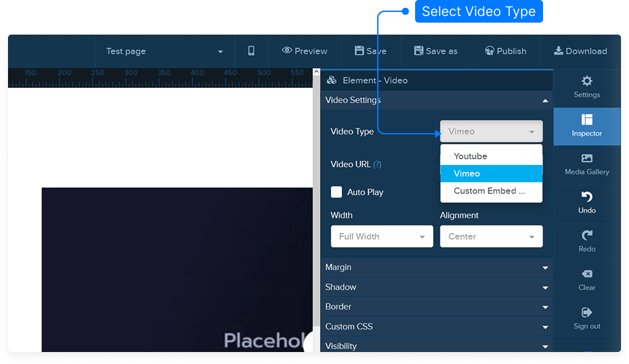Enable the Auto Play checkbox
Screen dimensions: 629x364
[336, 192]
